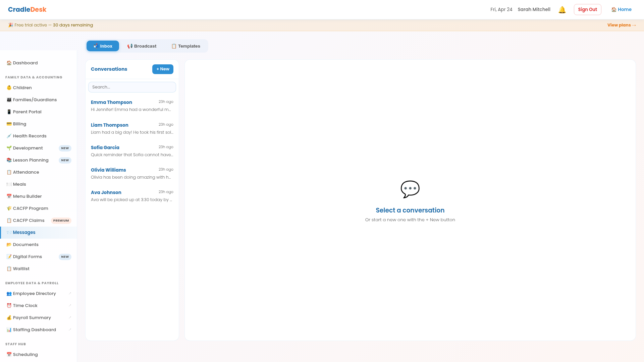
Task: Open the Dashboard via its house icon
Action: point(9,63)
